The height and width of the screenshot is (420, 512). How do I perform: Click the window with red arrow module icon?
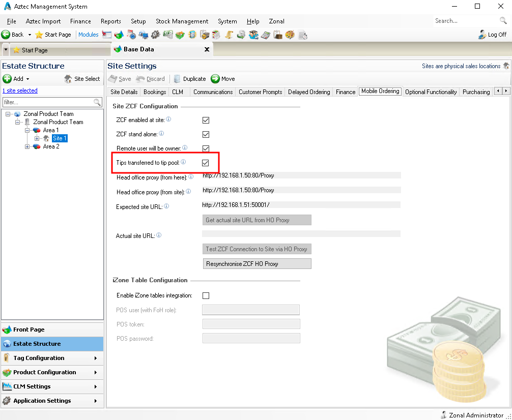(107, 35)
